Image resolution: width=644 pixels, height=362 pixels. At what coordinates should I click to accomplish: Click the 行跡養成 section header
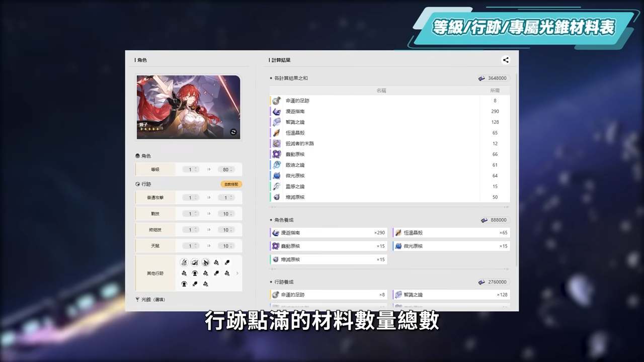284,282
